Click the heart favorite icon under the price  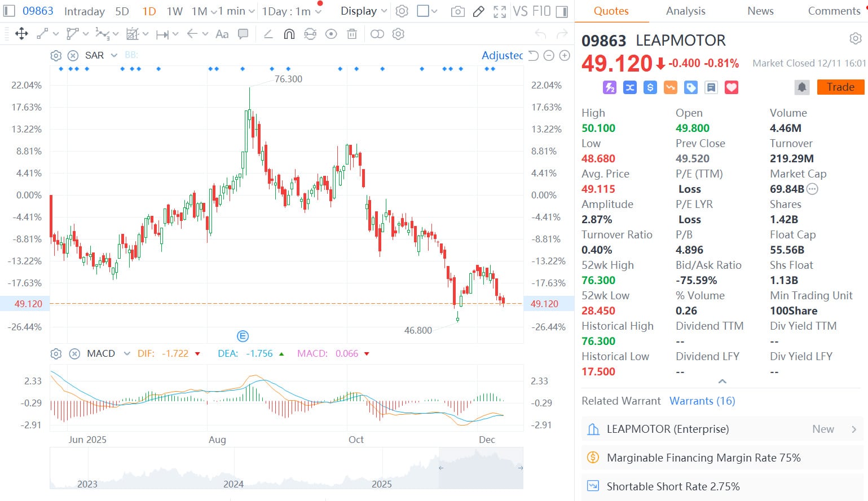point(731,87)
